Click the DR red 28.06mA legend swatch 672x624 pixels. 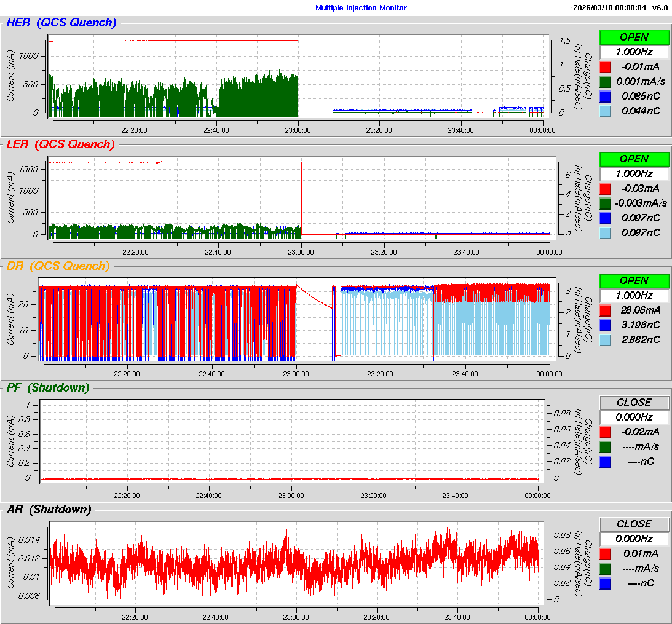[605, 310]
